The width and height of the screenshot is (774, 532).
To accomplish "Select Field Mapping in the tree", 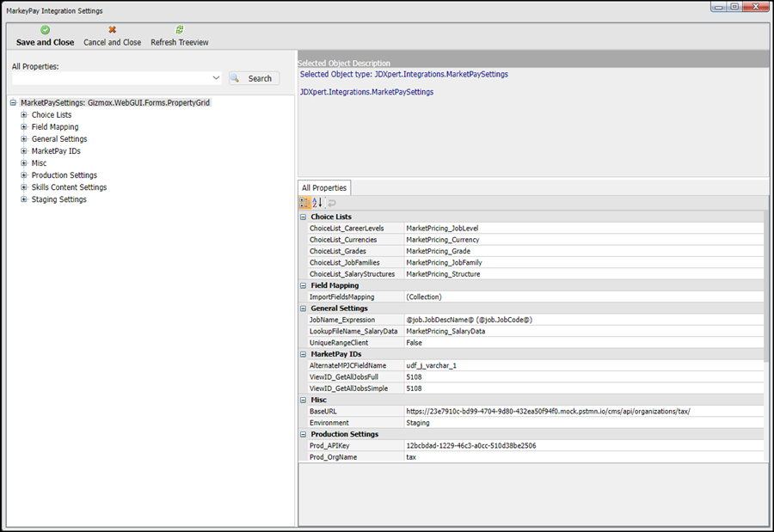I will coord(55,127).
